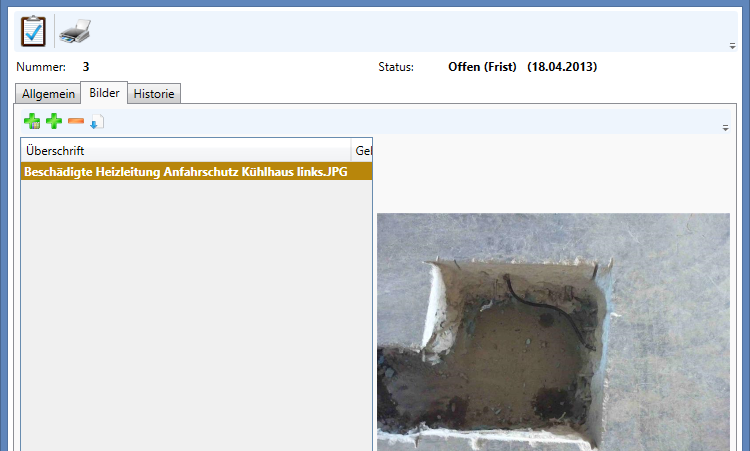Select row Beschädigte Heizleitung Anfahrschutz Kühlhaus links.JPG
Screen dimensions: 750x451
coord(197,172)
